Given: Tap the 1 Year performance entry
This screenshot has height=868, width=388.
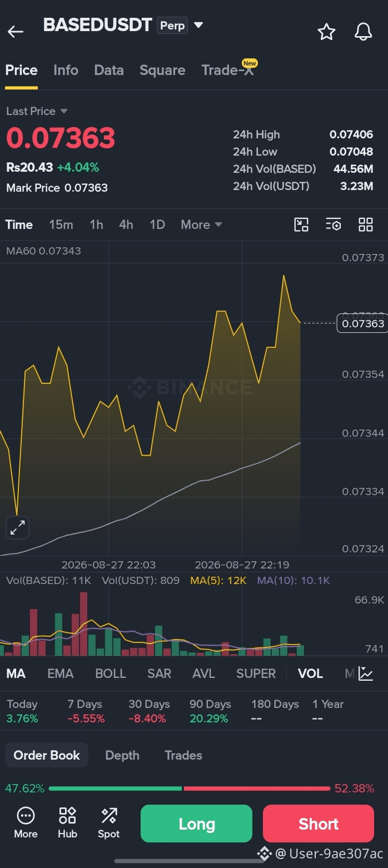Looking at the screenshot, I should tap(328, 711).
